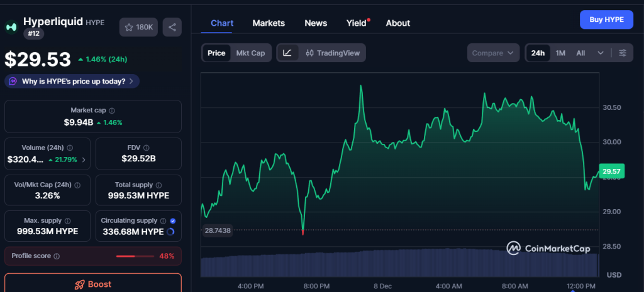Switch to the Markets tab

(269, 23)
